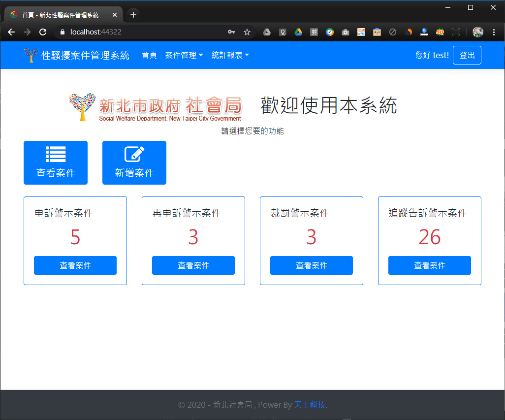Screen dimensions: 505x420
Task: Open a new browser tab with plus
Action: 133,15
